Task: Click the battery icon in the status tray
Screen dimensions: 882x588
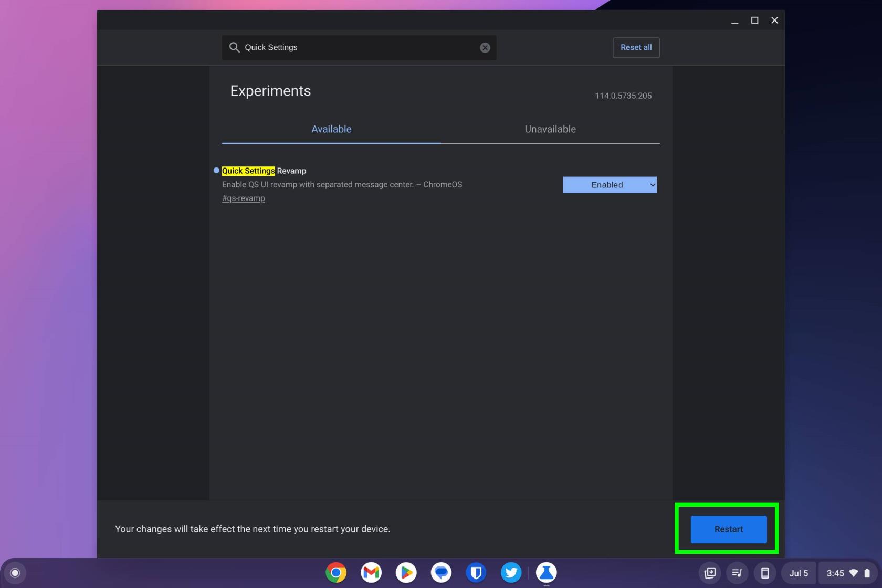Action: point(867,573)
